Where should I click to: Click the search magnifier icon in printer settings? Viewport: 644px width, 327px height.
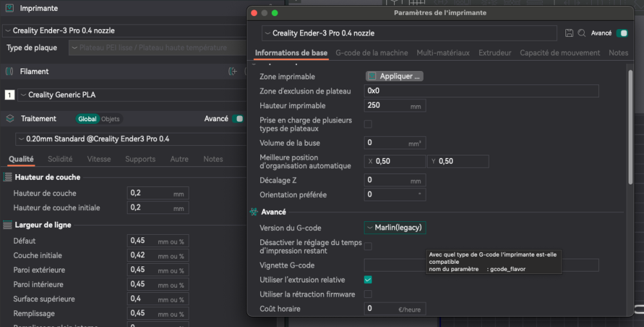pyautogui.click(x=582, y=33)
